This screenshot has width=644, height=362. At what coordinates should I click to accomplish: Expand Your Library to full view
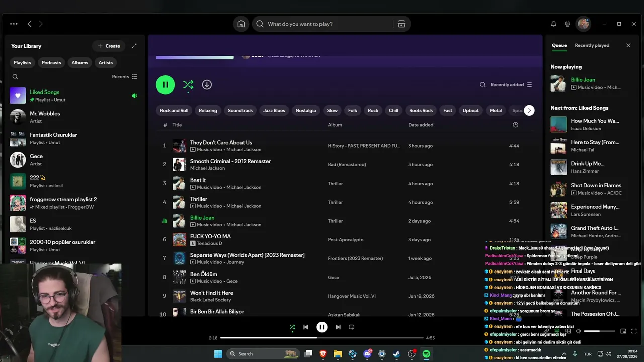tap(134, 46)
